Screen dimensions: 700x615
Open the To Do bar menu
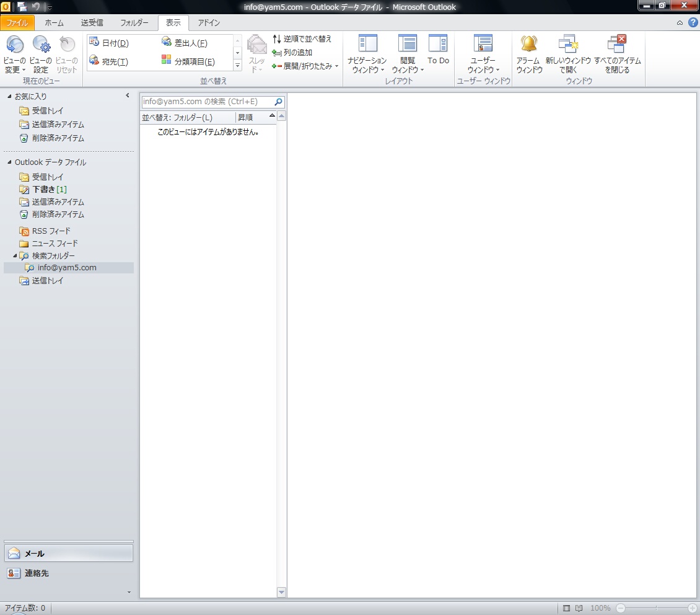(438, 50)
